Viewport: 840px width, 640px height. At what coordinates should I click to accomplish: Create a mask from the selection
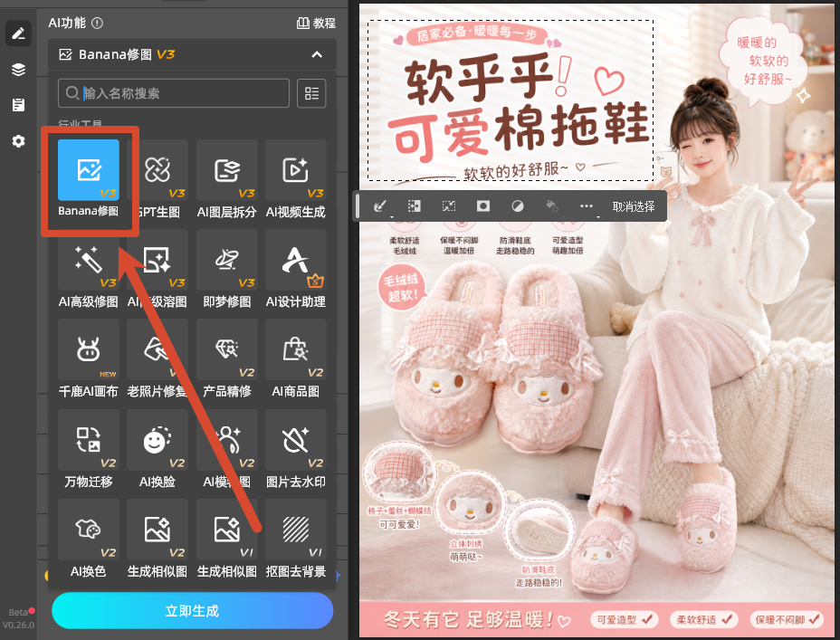point(483,206)
